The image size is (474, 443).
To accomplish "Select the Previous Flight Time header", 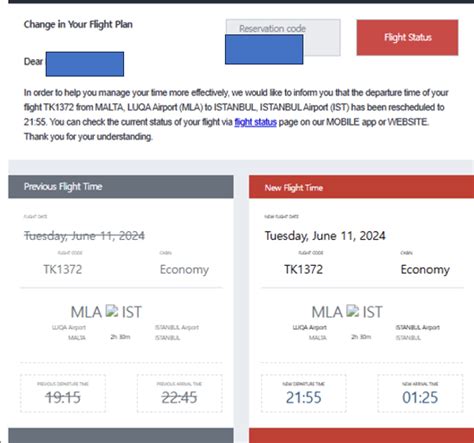I will coord(121,187).
